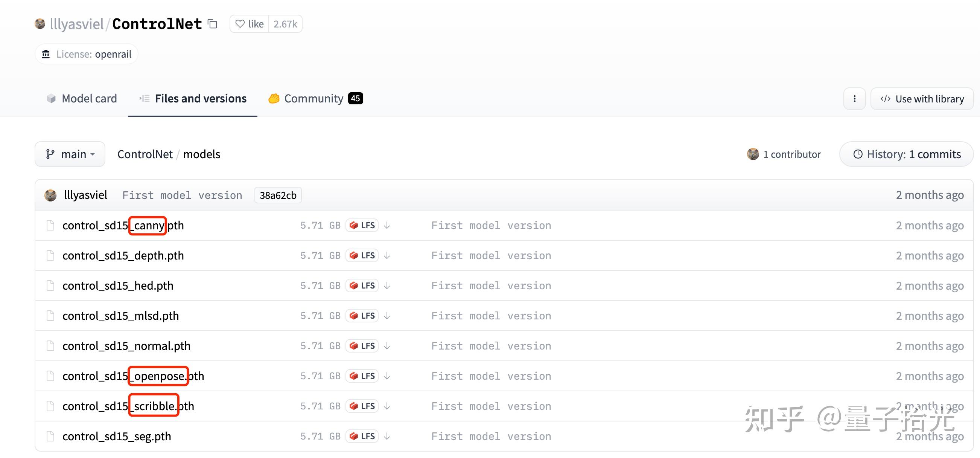Download control_sd15_canny.pth with arrow icon

[387, 225]
